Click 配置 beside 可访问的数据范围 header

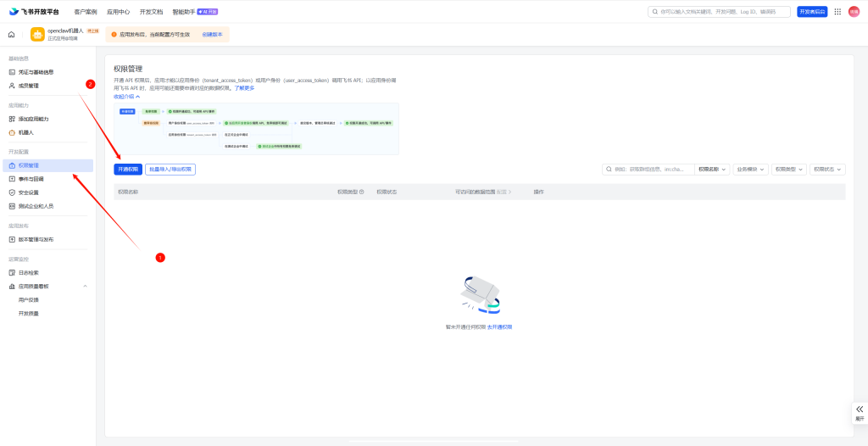504,192
